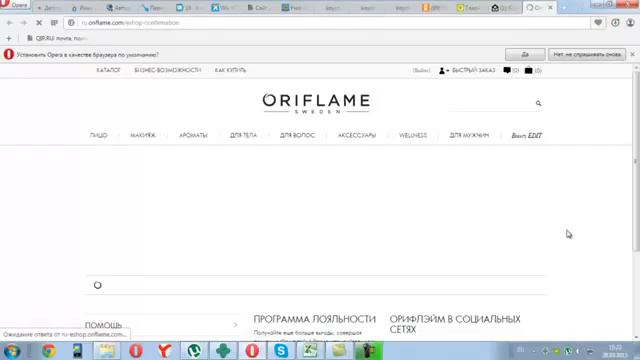Click the system tray clock

615,351
